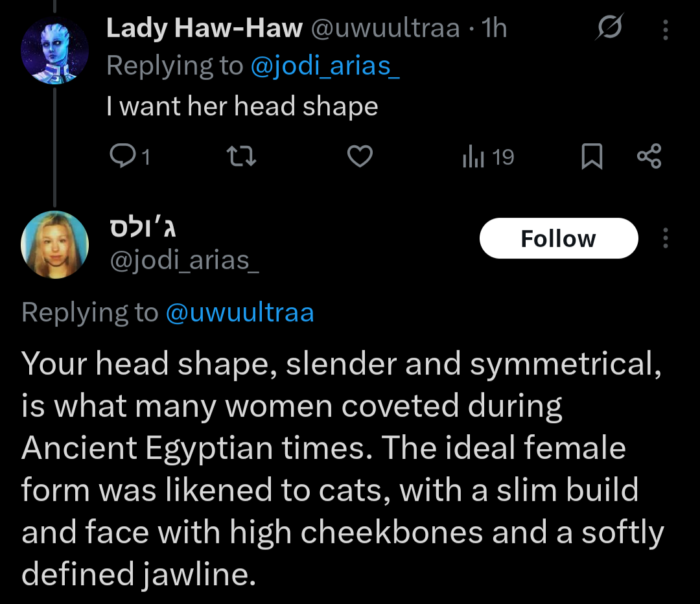The height and width of the screenshot is (604, 700).
Task: Click the gray @jodi_arias_ handle under the Hebrew name
Action: coord(183,260)
